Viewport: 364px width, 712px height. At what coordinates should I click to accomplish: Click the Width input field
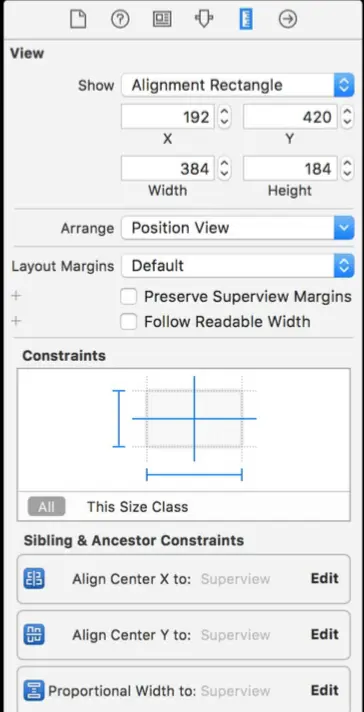168,169
